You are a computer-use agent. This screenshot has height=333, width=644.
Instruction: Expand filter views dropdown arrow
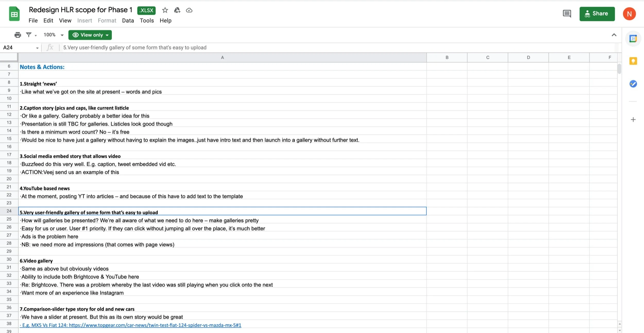click(x=36, y=35)
